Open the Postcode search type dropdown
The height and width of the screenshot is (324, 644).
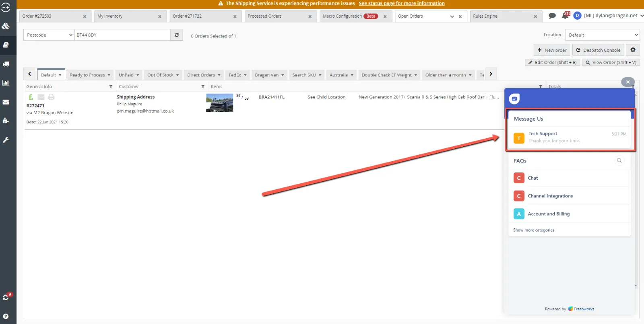click(49, 35)
